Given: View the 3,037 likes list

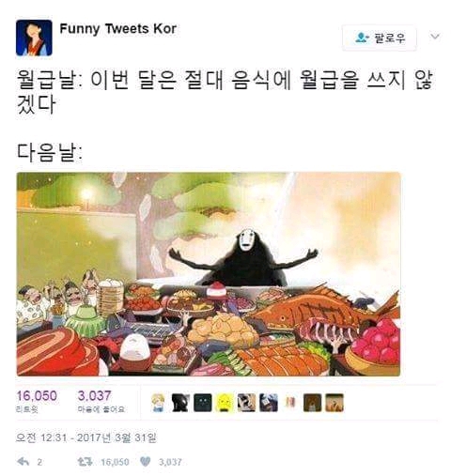Looking at the screenshot, I should [x=101, y=401].
